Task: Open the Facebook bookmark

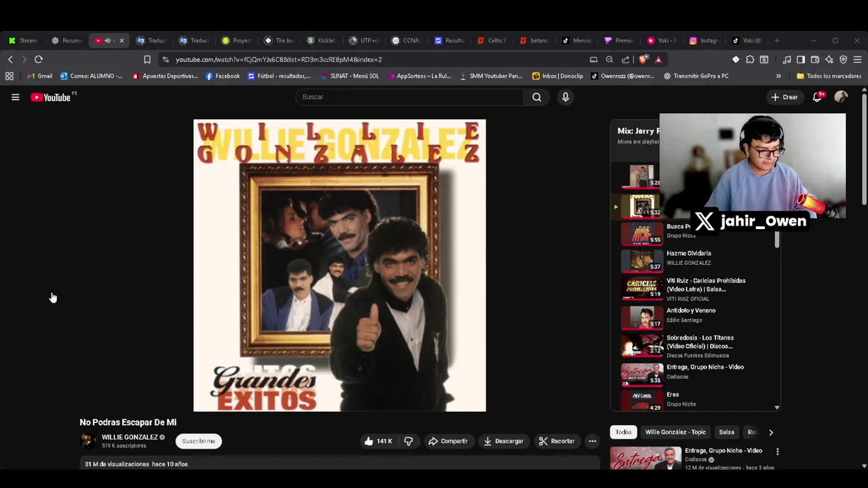Action: [222, 76]
